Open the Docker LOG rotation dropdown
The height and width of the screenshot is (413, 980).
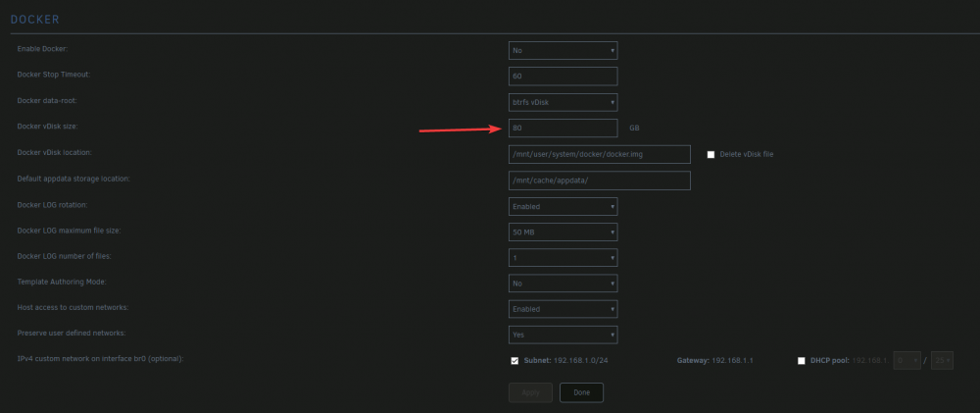[x=563, y=206]
